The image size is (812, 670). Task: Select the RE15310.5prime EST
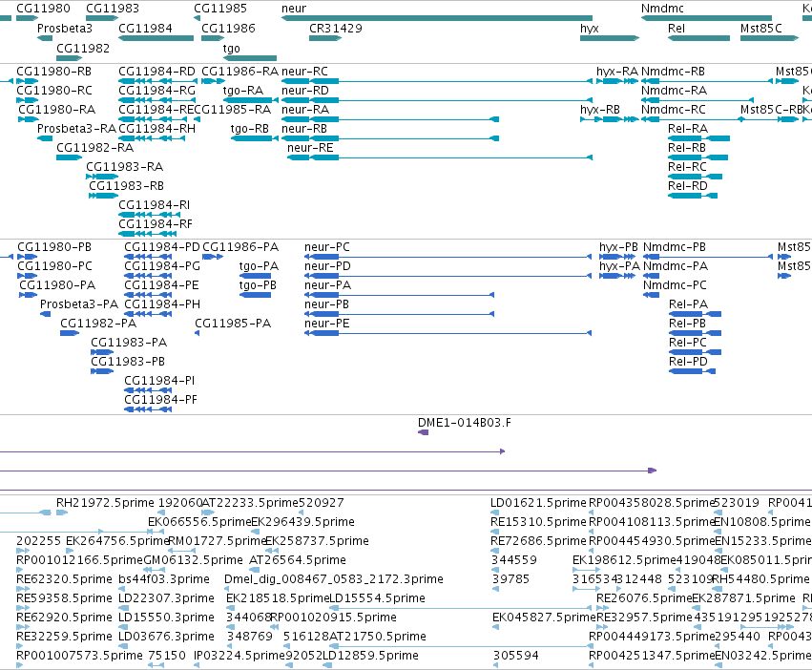(494, 532)
